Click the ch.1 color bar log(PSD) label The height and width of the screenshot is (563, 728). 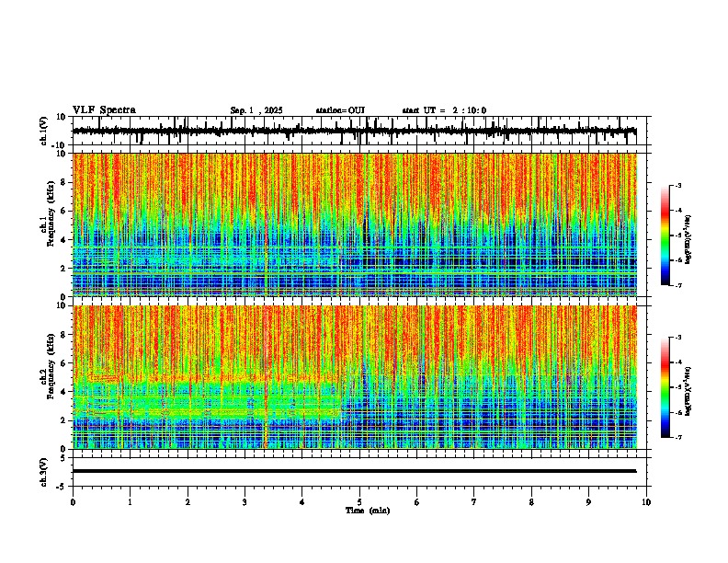(688, 240)
